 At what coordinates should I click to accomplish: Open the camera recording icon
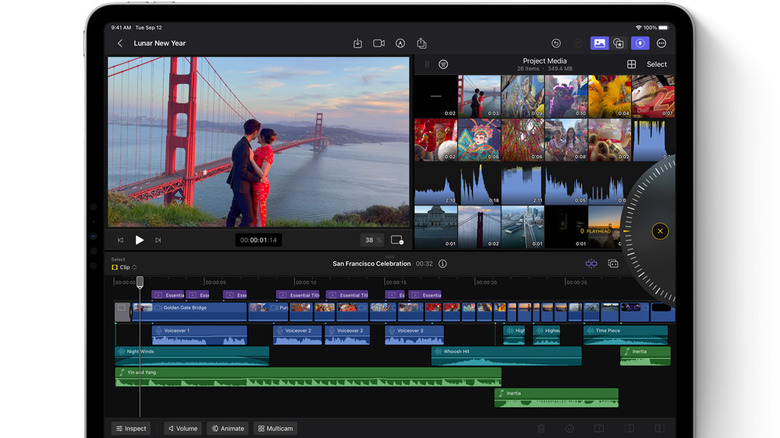(x=379, y=43)
